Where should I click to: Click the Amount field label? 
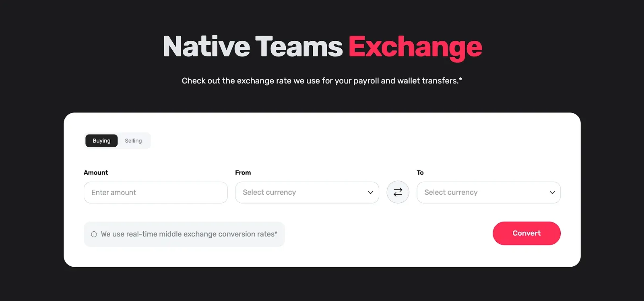(x=95, y=172)
